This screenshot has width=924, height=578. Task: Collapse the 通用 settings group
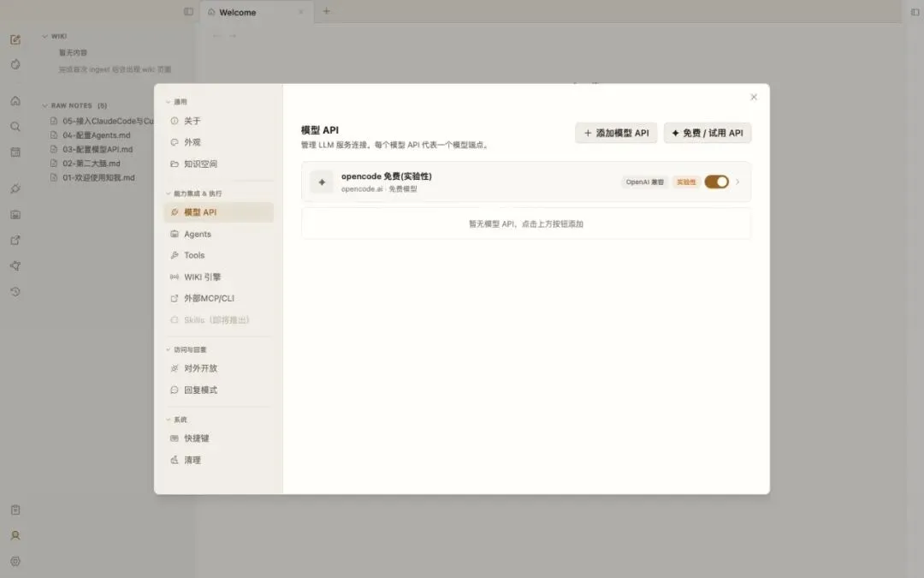coord(168,102)
